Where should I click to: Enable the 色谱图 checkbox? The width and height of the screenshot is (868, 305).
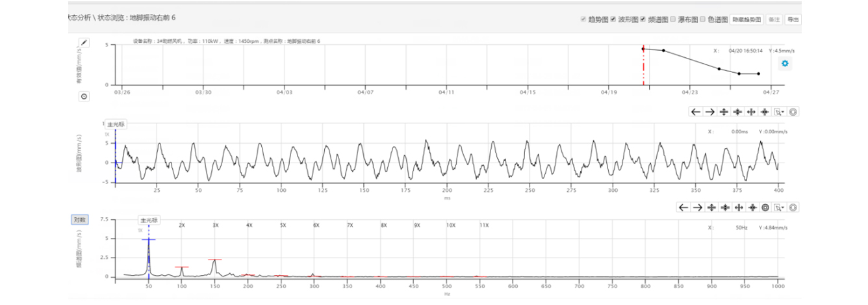[x=702, y=20]
